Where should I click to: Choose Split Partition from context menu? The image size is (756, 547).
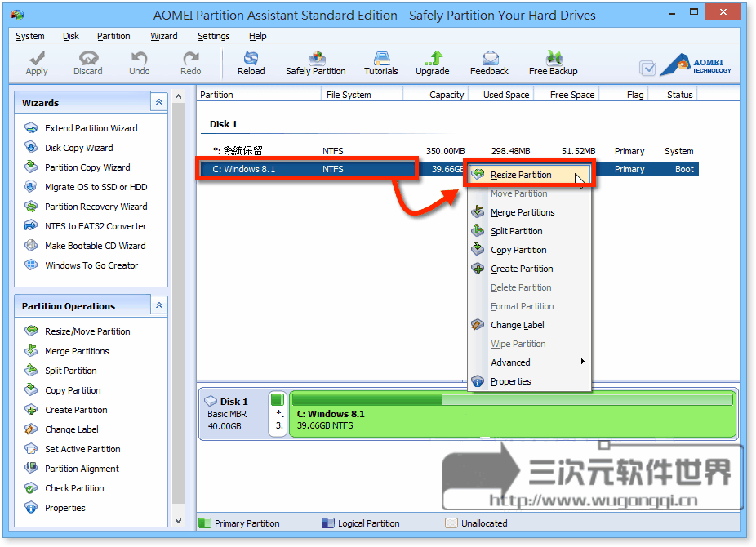[529, 231]
